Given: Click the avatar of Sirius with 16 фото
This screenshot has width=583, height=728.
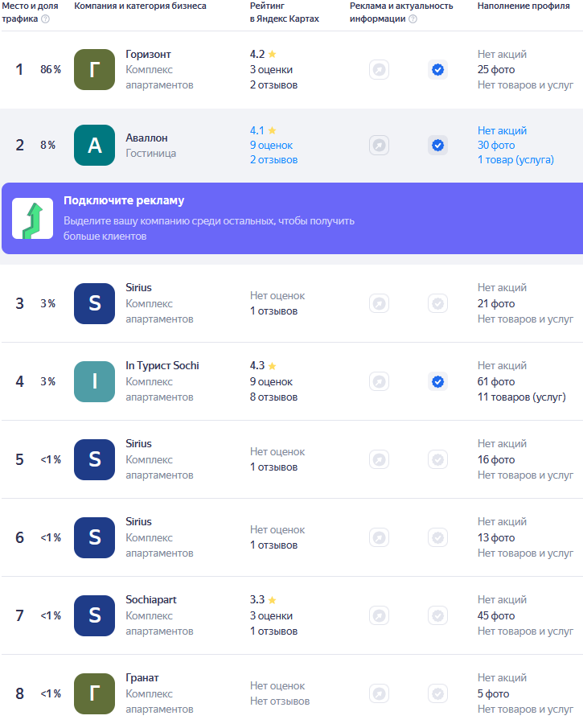Looking at the screenshot, I should [94, 459].
